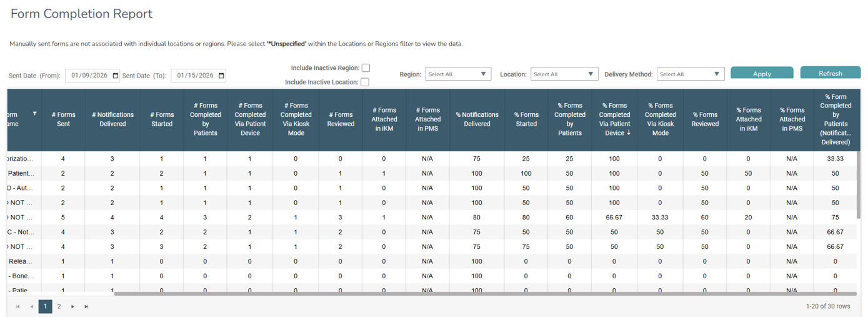868x317 pixels.
Task: Go to the next page arrow
Action: point(72,306)
